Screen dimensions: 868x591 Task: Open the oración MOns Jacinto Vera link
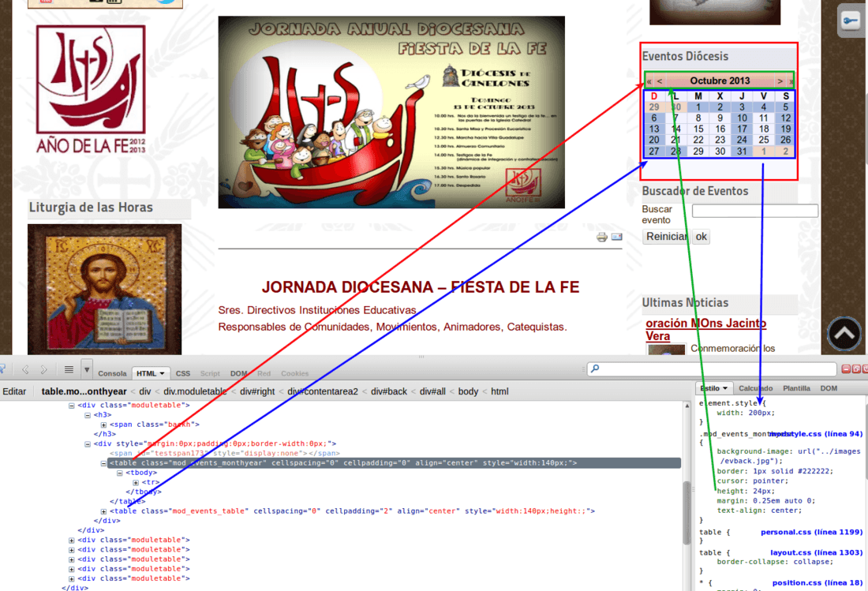(705, 329)
